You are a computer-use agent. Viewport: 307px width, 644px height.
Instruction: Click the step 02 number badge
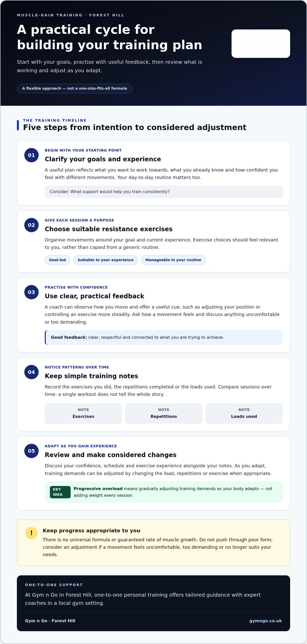point(31,225)
